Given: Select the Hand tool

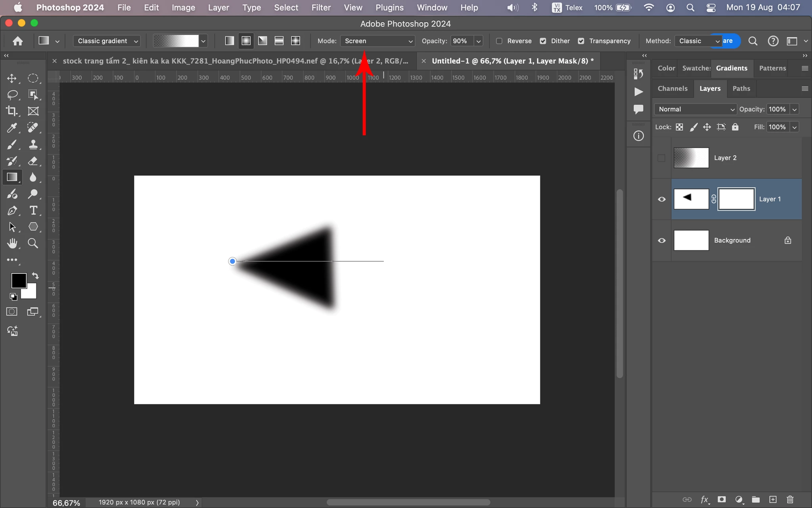Looking at the screenshot, I should click(11, 243).
